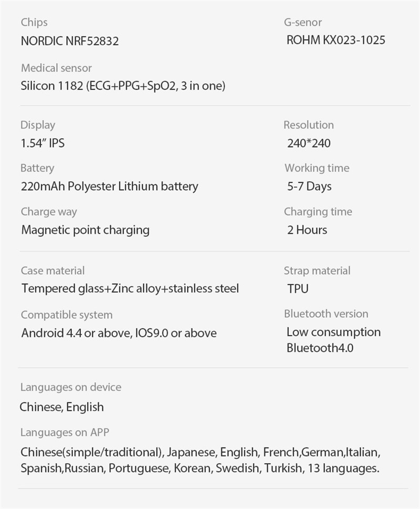
Task: Click the NORDIC NRF52832 chip value
Action: pyautogui.click(x=70, y=41)
